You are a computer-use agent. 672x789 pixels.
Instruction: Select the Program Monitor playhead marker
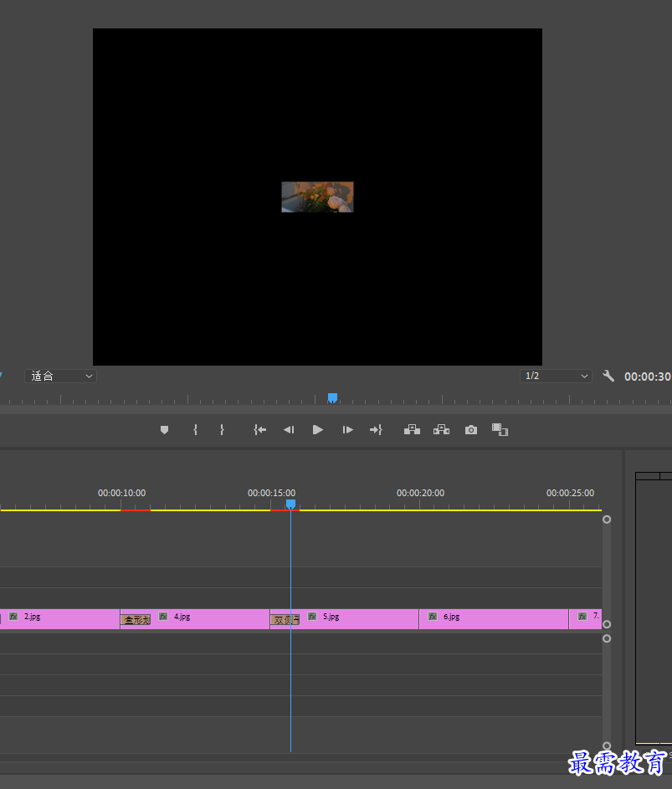tap(332, 398)
